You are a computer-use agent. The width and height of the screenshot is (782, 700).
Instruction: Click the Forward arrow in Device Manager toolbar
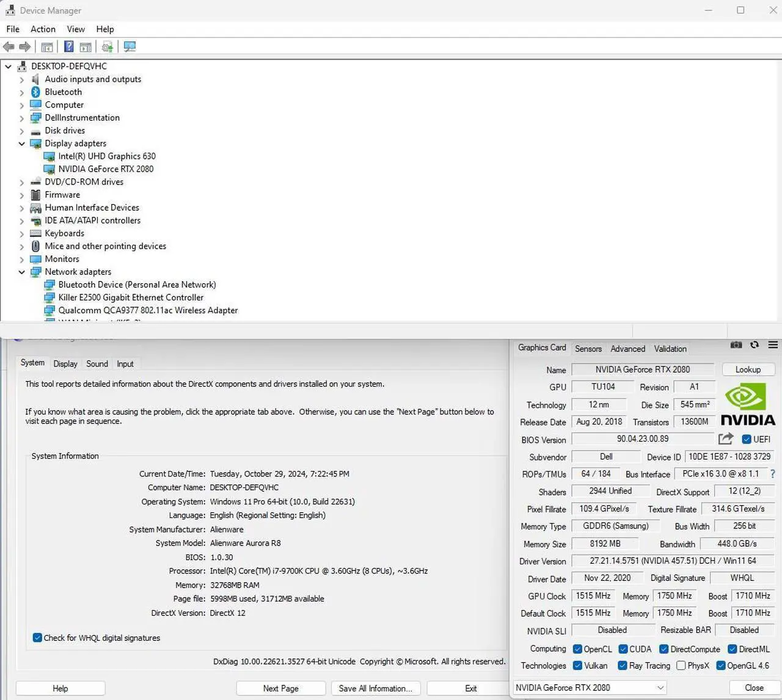coord(25,47)
